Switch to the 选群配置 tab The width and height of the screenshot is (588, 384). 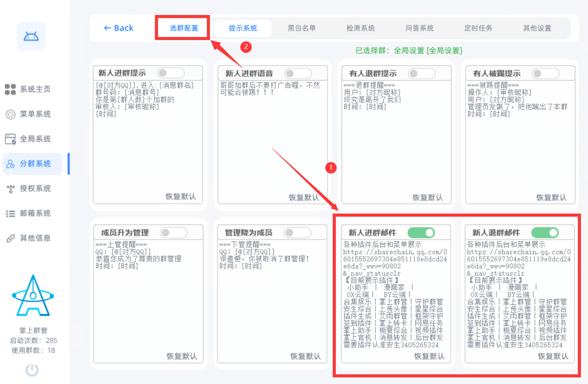coord(184,28)
